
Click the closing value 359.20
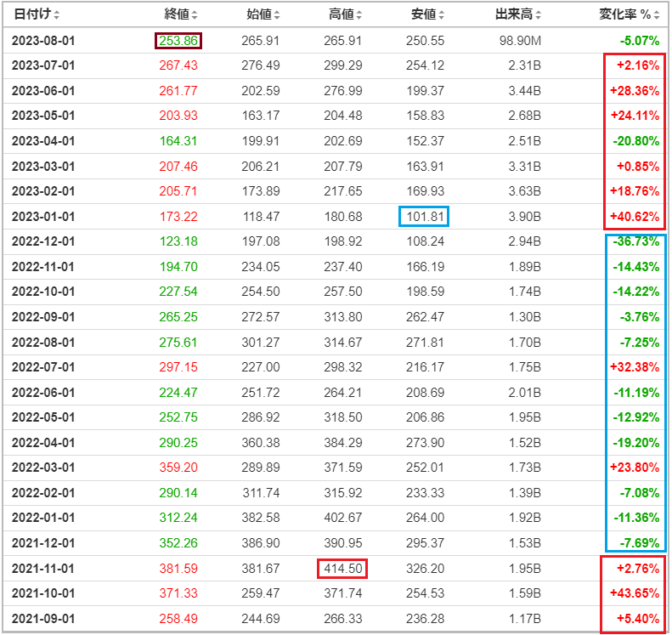point(178,468)
